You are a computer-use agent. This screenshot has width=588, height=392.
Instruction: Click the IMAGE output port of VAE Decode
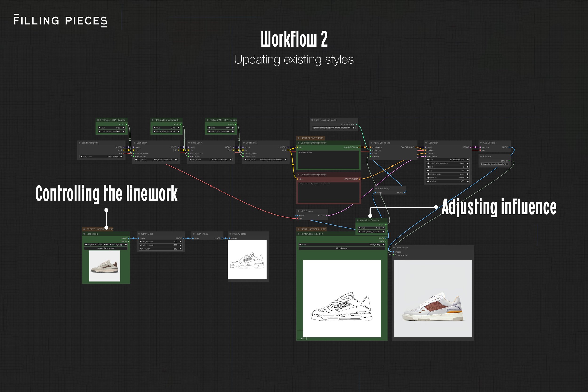point(509,148)
